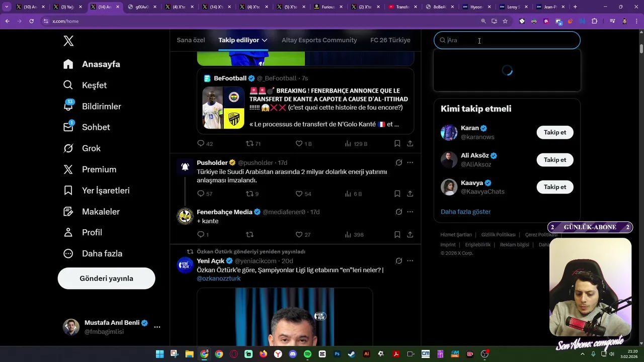This screenshot has height=362, width=644.
Task: View BeFootball post analytics
Action: [x=356, y=144]
